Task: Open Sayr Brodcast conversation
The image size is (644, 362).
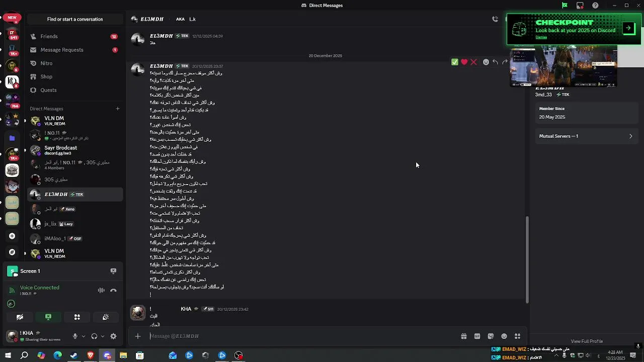Action: tap(75, 150)
